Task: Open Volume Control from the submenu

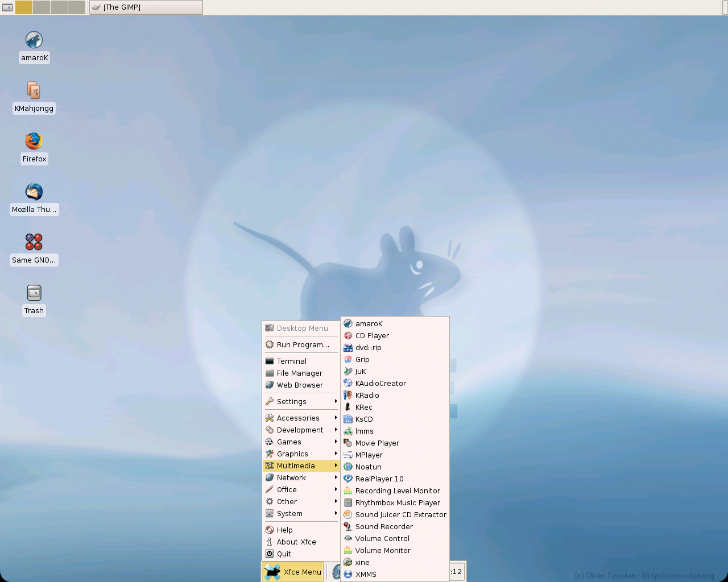Action: 395,538
